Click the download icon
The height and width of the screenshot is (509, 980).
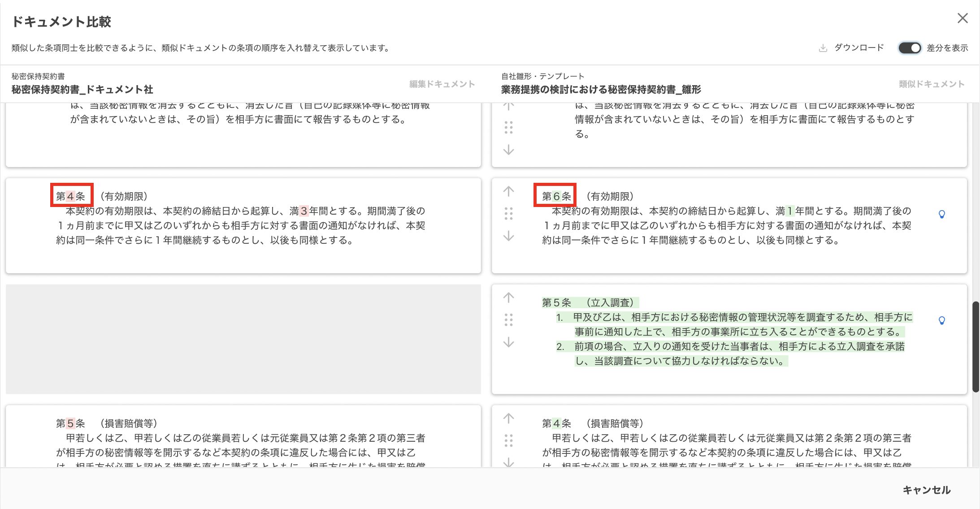[823, 48]
